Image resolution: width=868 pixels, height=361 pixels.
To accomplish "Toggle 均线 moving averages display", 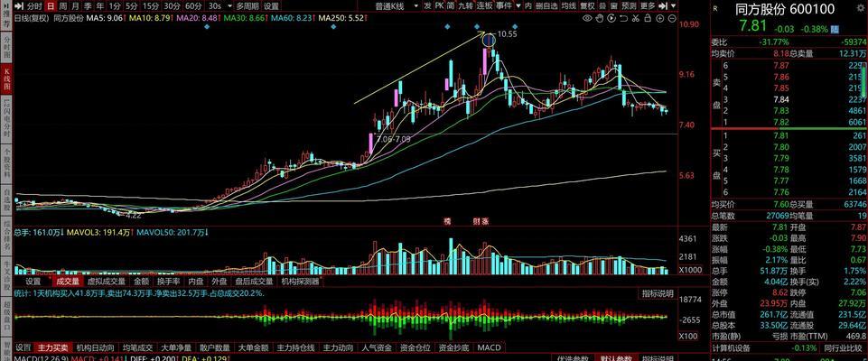I will point(568,6).
